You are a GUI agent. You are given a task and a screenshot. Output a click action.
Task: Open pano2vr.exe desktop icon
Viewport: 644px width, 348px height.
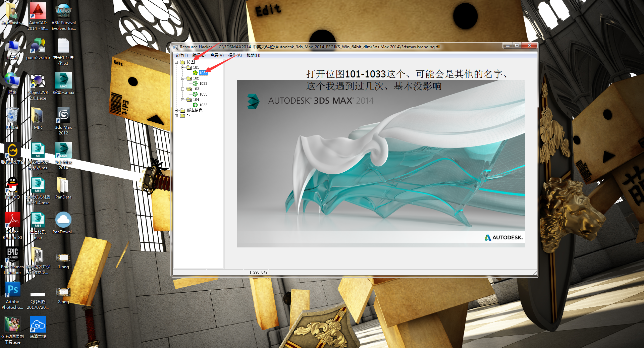coord(38,49)
